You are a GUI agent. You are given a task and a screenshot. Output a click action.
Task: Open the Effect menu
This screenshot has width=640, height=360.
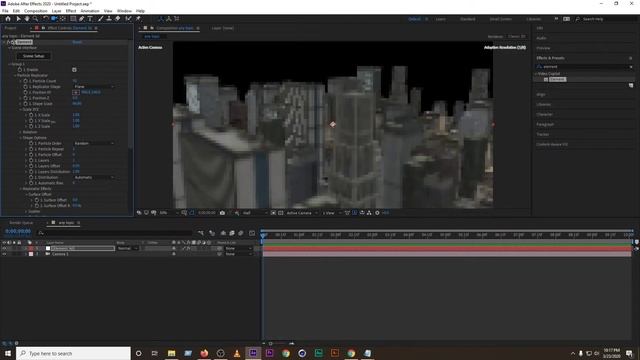coord(71,11)
